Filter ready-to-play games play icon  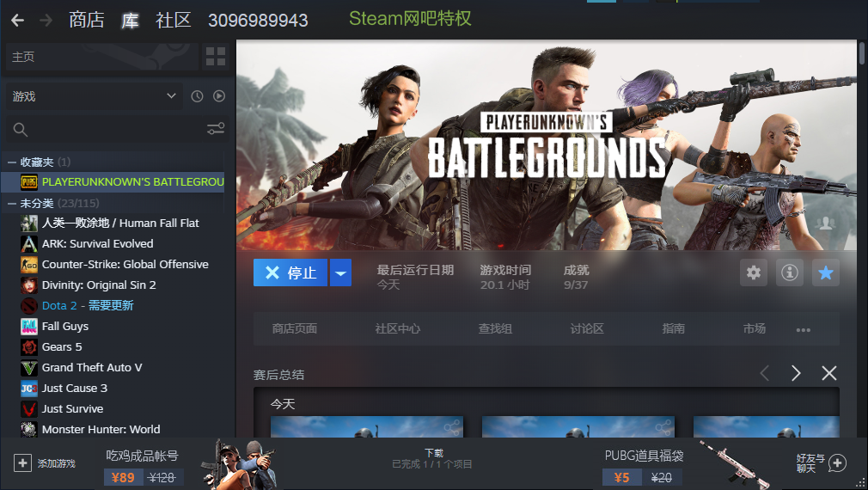tap(219, 96)
